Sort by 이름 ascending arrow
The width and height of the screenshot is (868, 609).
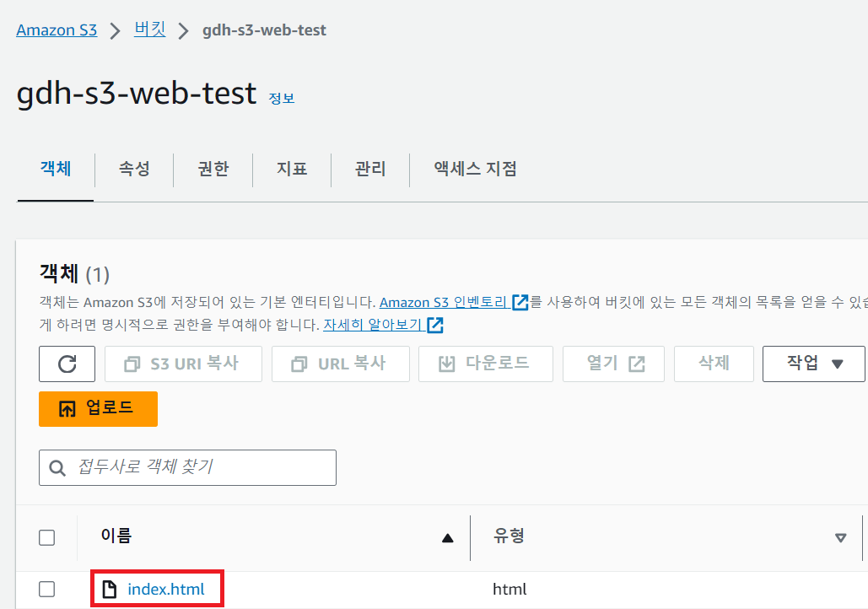click(x=448, y=538)
